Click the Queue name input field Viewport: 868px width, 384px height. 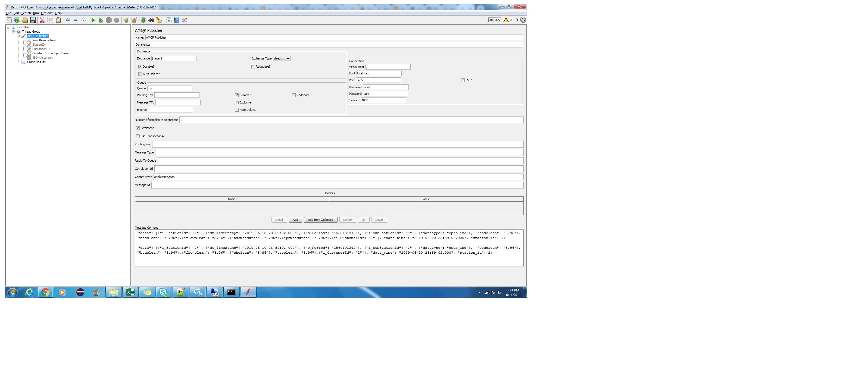coord(170,88)
